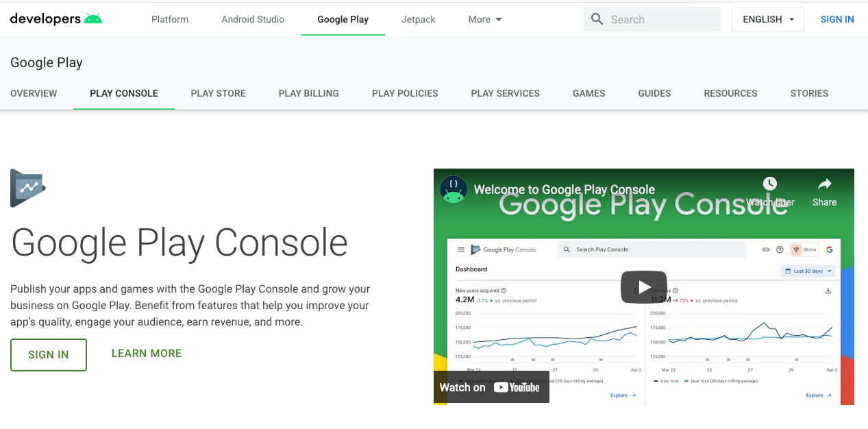
Task: Click the search magnifier icon
Action: point(597,19)
